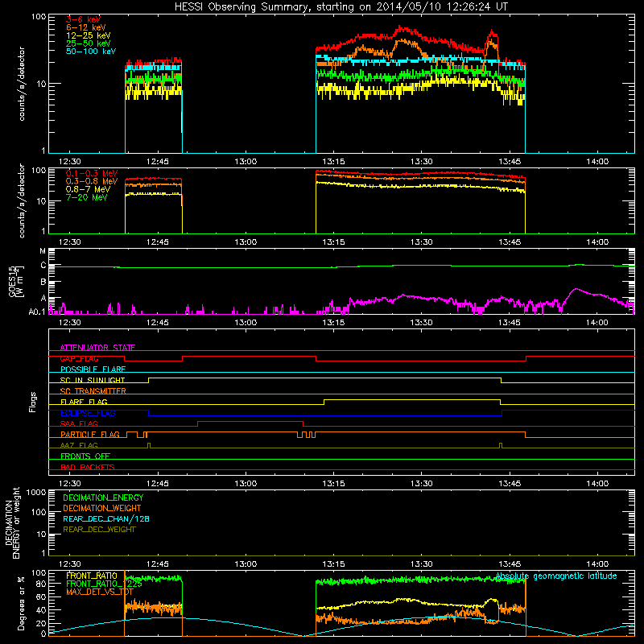Click the DECIMATION_ENERGY legend text
The width and height of the screenshot is (644, 644).
click(x=103, y=497)
